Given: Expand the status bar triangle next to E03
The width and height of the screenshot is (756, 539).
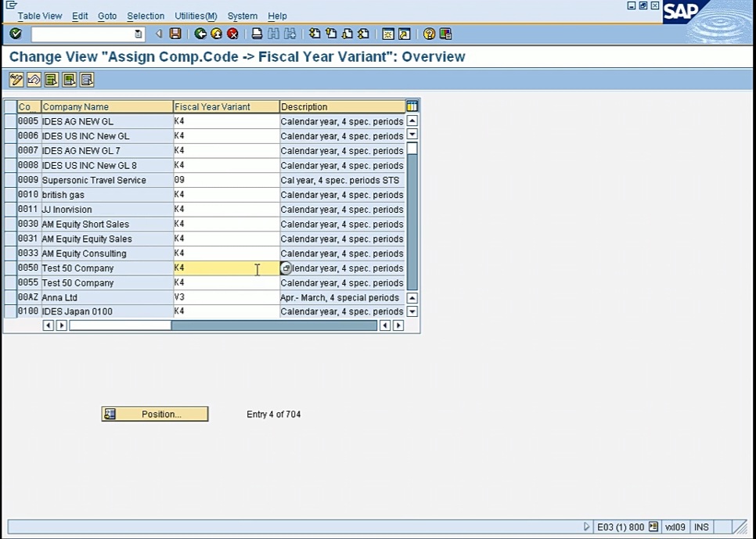Looking at the screenshot, I should point(586,526).
